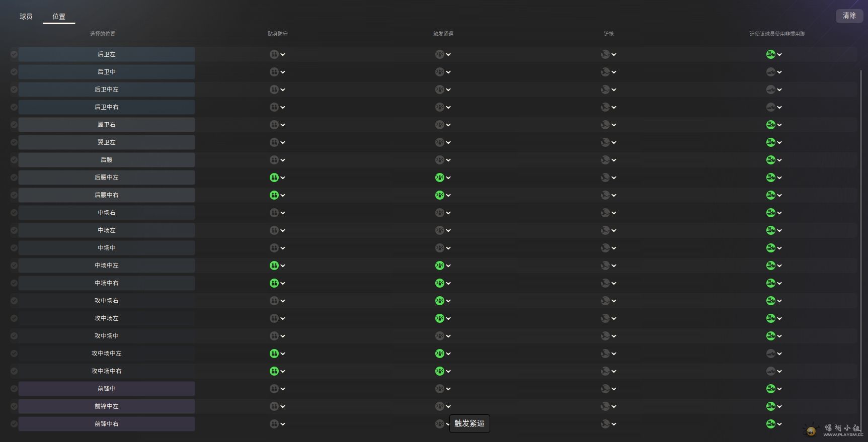Toggle the checkbox beside 前锋中左
The height and width of the screenshot is (442, 868).
tap(14, 406)
